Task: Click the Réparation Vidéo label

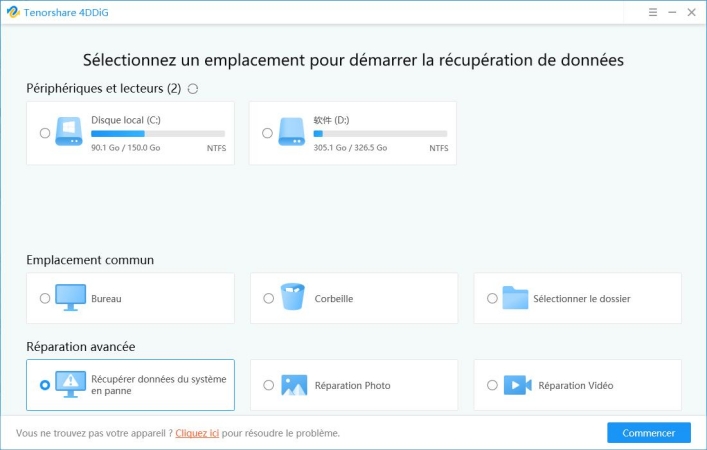Action: click(x=576, y=386)
